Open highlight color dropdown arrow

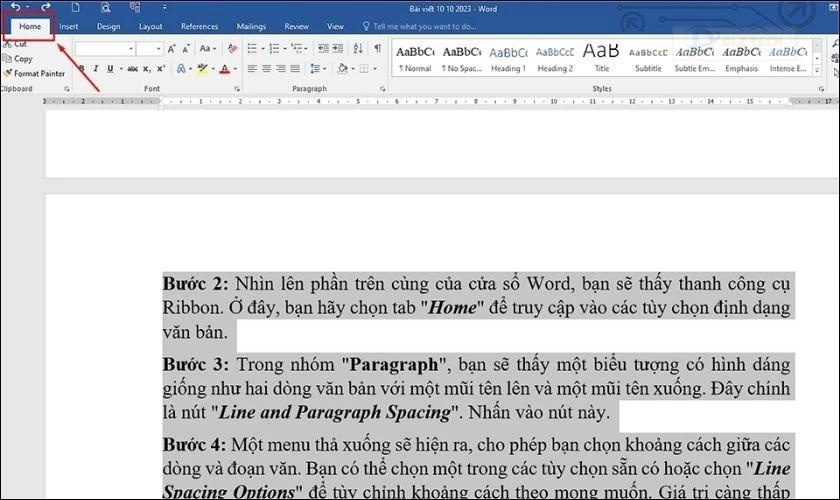pyautogui.click(x=213, y=69)
